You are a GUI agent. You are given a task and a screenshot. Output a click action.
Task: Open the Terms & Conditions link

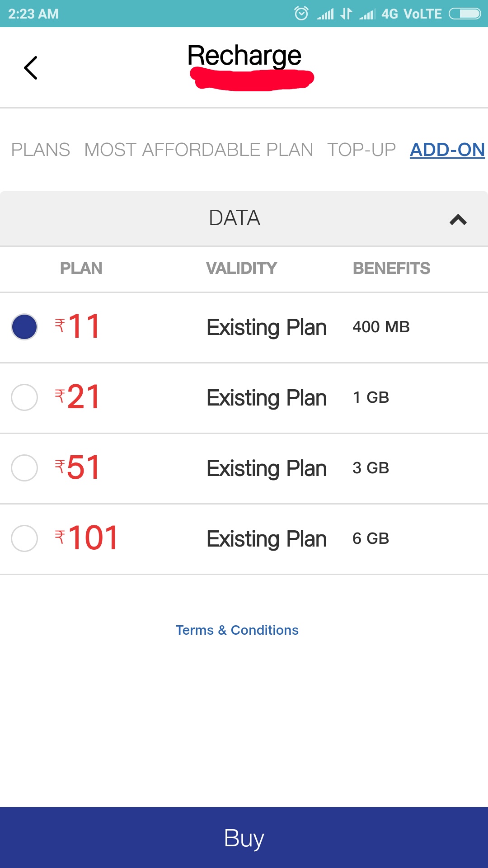click(237, 630)
